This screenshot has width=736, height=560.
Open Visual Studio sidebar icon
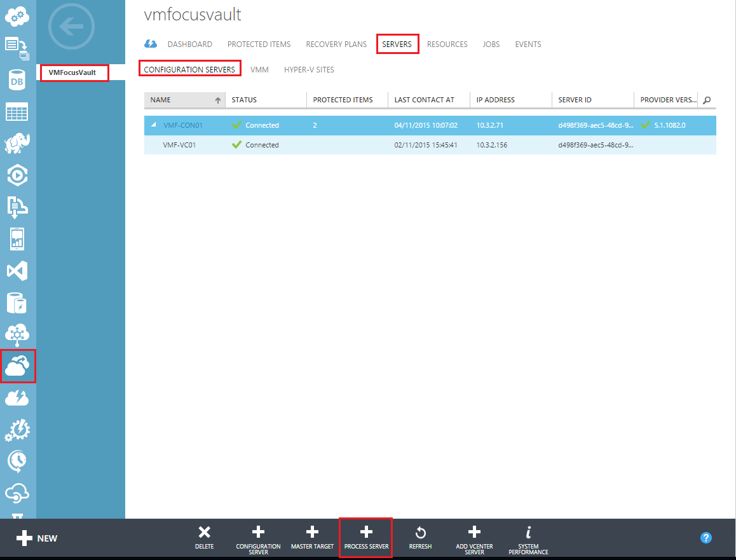(x=17, y=271)
